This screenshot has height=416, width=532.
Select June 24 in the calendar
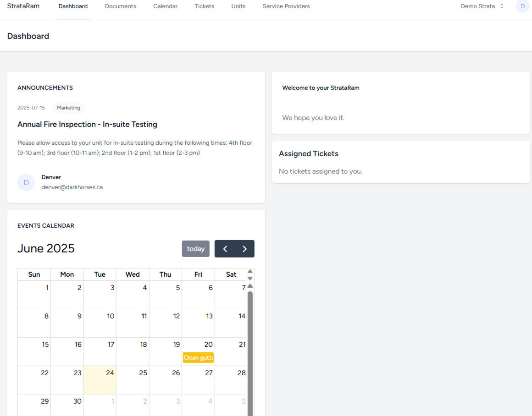click(x=100, y=380)
